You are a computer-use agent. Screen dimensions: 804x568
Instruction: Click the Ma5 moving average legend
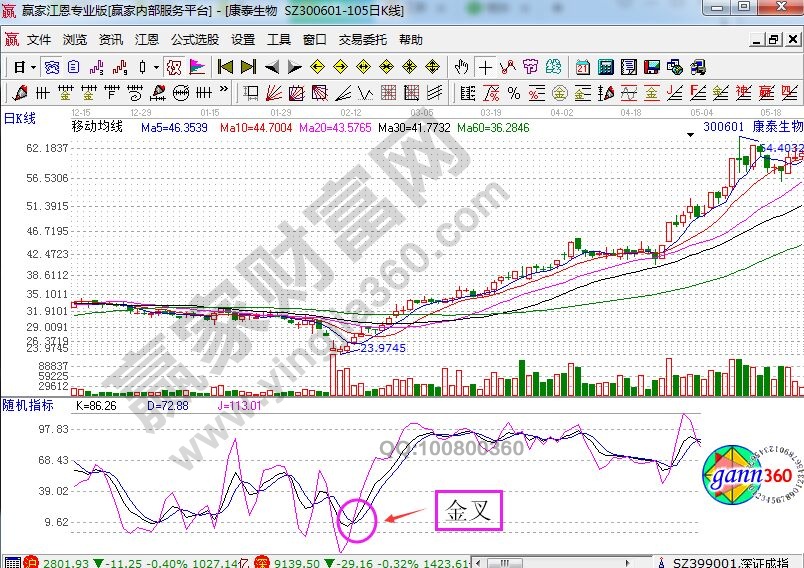coord(173,128)
